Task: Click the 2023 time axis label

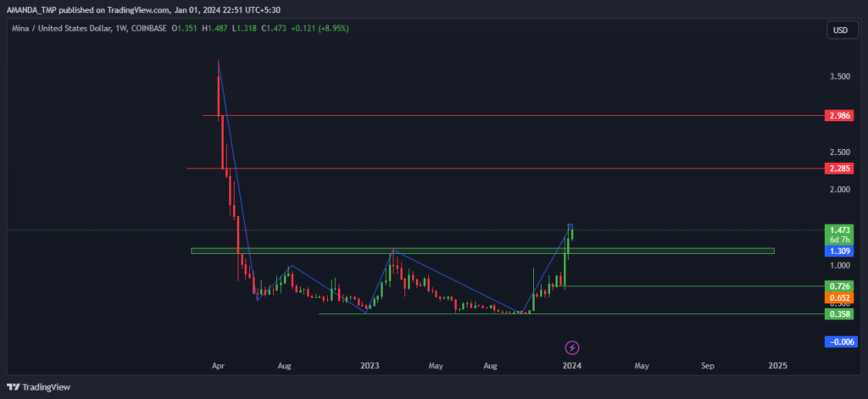Action: pyautogui.click(x=370, y=366)
